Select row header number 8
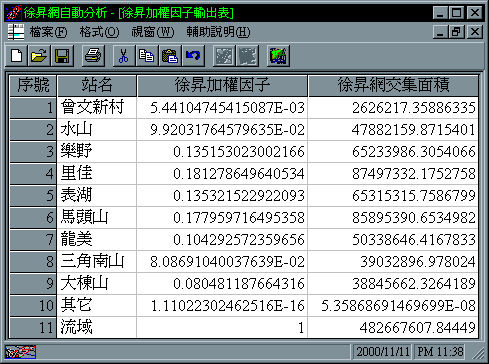 (x=33, y=262)
